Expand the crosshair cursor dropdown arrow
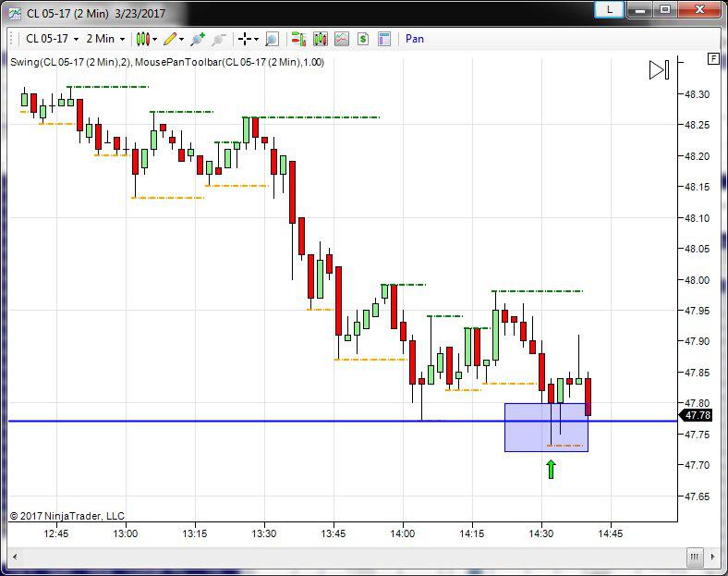 256,39
